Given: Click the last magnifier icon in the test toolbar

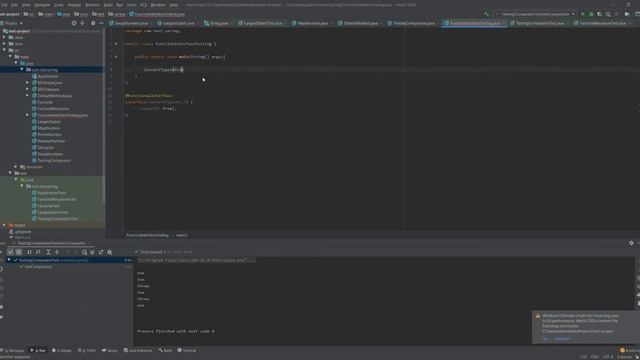Looking at the screenshot, I should click(x=110, y=252).
